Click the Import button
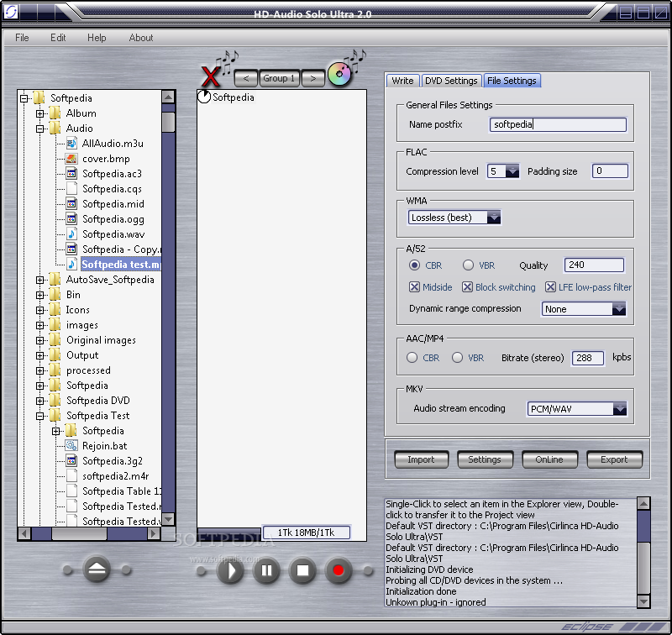Screen dimensions: 672x635 [421, 459]
